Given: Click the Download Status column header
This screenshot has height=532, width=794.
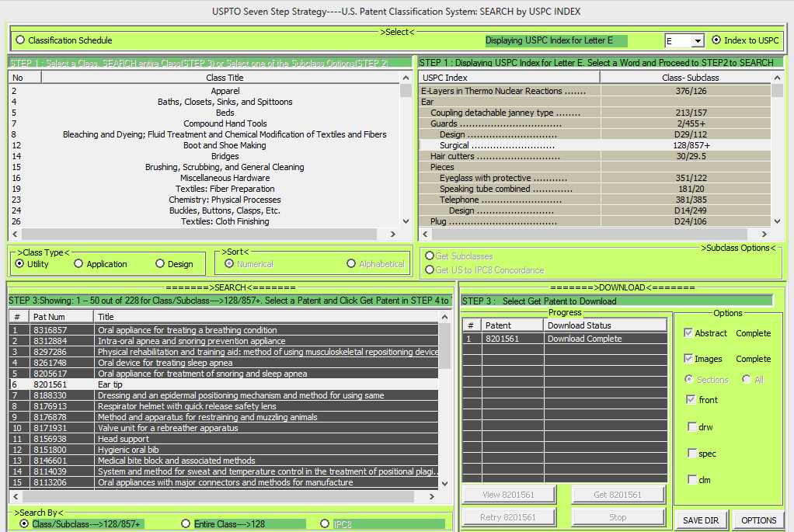Looking at the screenshot, I should coord(605,325).
